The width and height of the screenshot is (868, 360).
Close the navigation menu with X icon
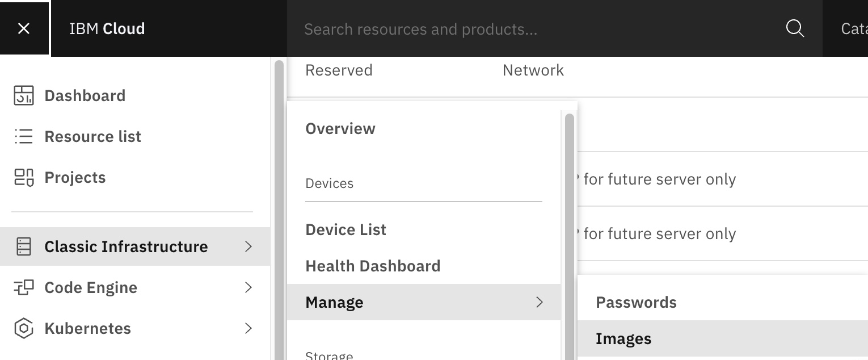24,28
